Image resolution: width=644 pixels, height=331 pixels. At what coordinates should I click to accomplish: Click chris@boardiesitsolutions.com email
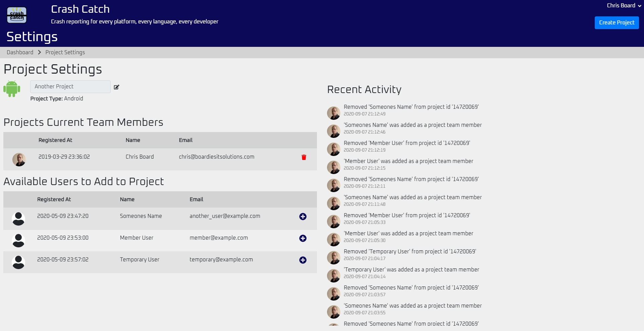point(216,157)
